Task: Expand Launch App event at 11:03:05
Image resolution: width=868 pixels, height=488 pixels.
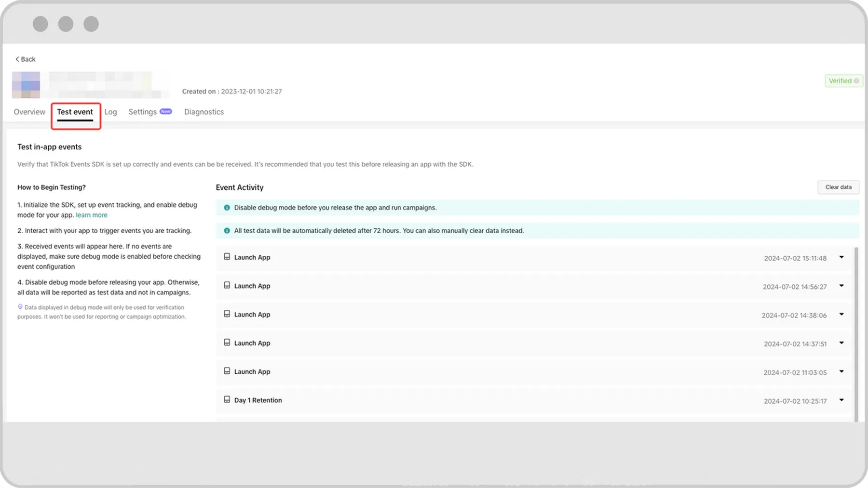Action: (841, 371)
